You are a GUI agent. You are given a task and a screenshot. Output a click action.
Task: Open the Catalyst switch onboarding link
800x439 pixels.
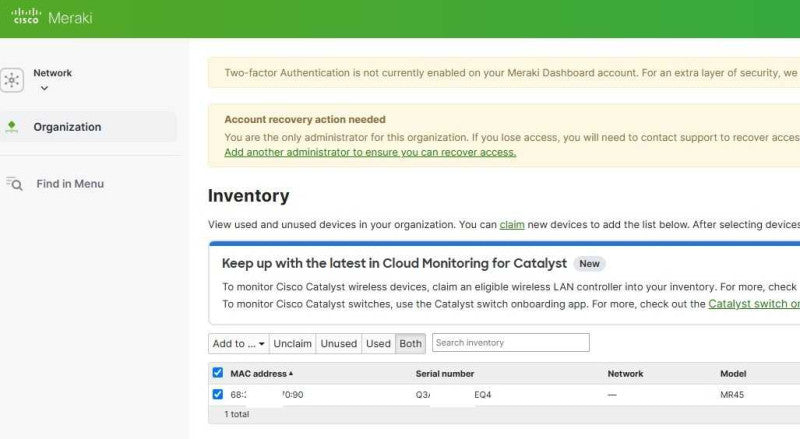(x=754, y=304)
